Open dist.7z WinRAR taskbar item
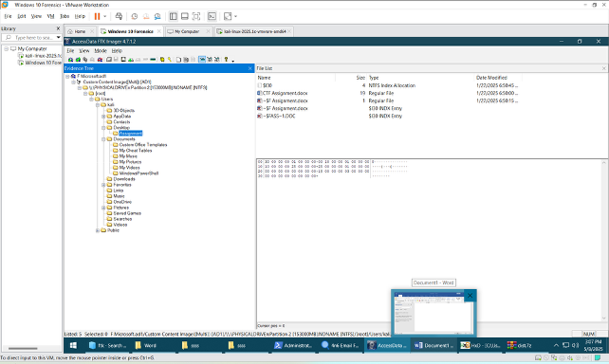Screen dimensions: 609x364 (521, 345)
